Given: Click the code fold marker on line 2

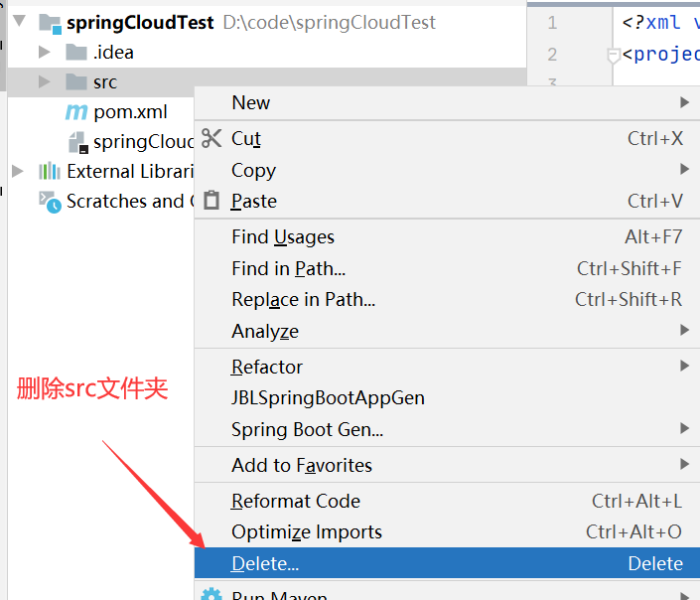Looking at the screenshot, I should (x=614, y=56).
